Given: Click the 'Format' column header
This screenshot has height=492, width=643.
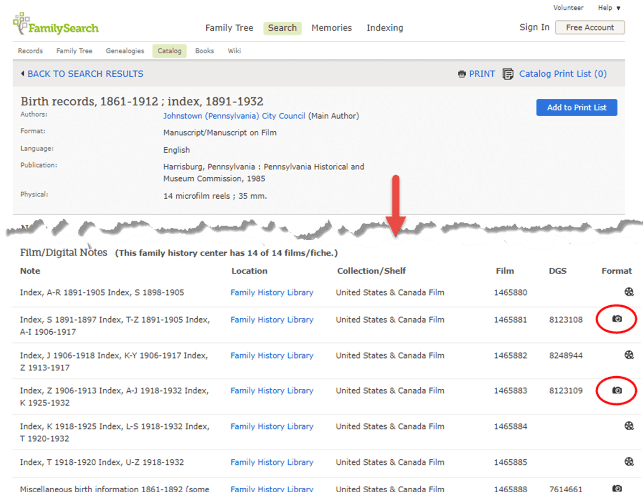Looking at the screenshot, I should click(616, 271).
